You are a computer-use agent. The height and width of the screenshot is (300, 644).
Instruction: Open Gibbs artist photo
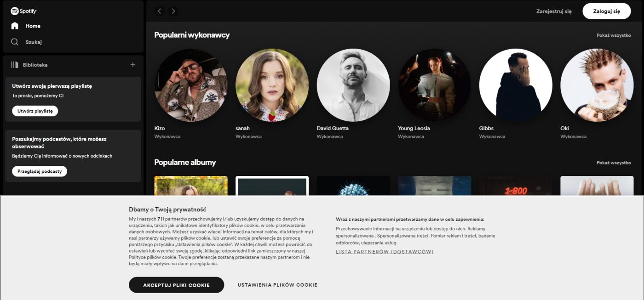tap(516, 85)
